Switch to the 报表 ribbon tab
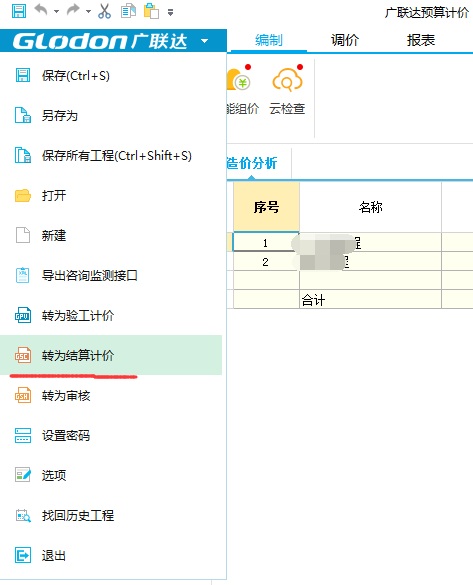This screenshot has width=473, height=585. [421, 40]
